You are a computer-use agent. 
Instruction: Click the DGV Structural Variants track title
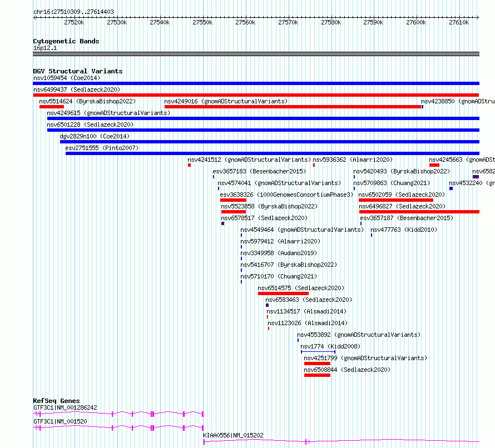tap(78, 71)
